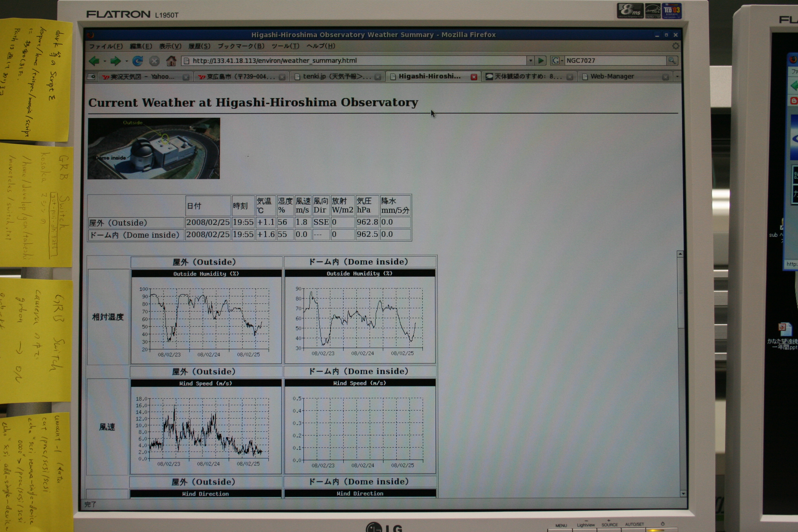Screen dimensions: 798x532
Task: Close the Yahoo 実況天気図 tab
Action: [x=186, y=77]
